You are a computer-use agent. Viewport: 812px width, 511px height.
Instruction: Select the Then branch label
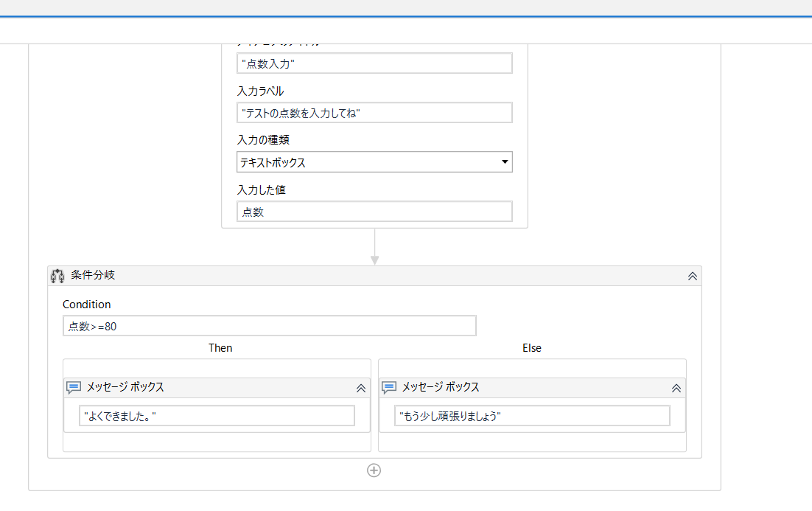tap(220, 347)
